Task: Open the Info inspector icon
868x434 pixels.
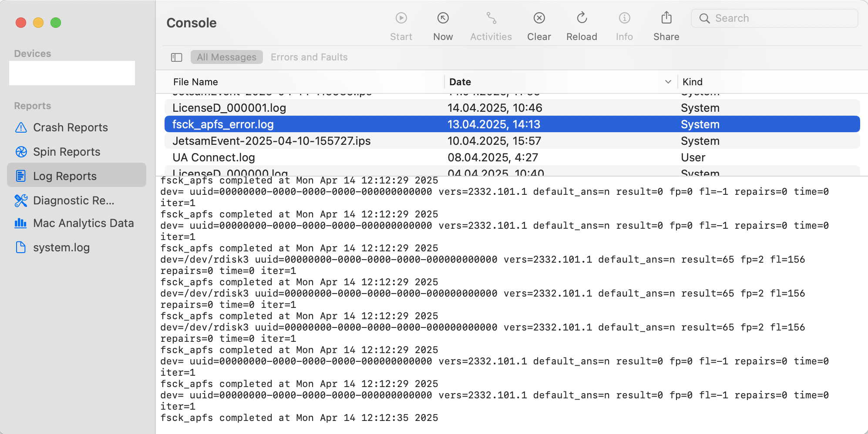Action: [x=624, y=18]
